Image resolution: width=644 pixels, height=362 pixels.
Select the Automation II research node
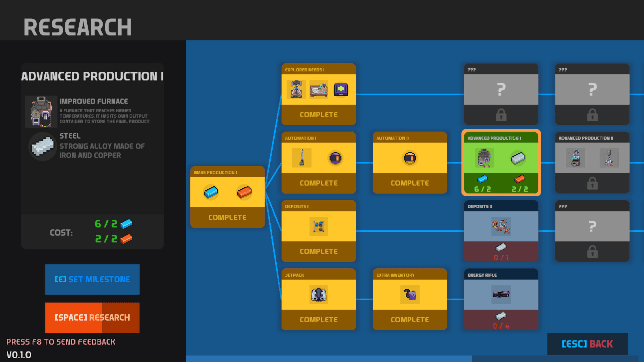(410, 163)
